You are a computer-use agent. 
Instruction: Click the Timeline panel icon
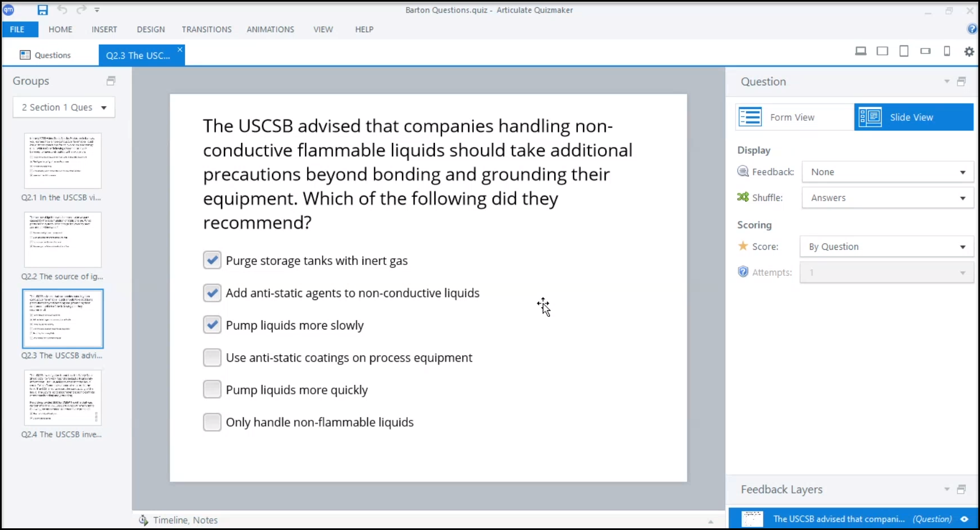[144, 520]
